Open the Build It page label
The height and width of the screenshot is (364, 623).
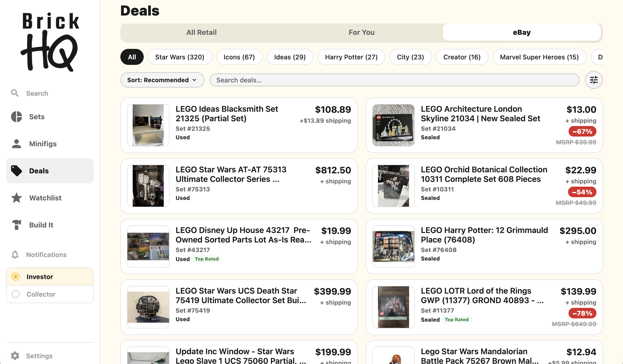pos(41,225)
